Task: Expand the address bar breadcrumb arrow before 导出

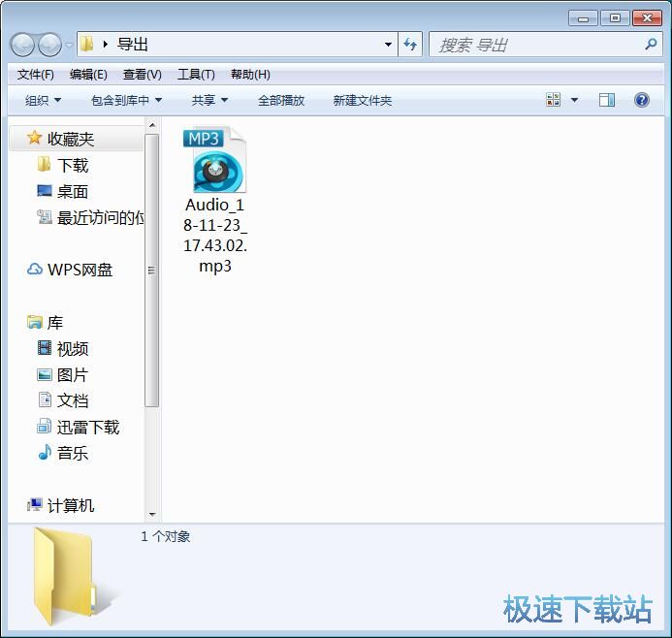Action: tap(106, 45)
